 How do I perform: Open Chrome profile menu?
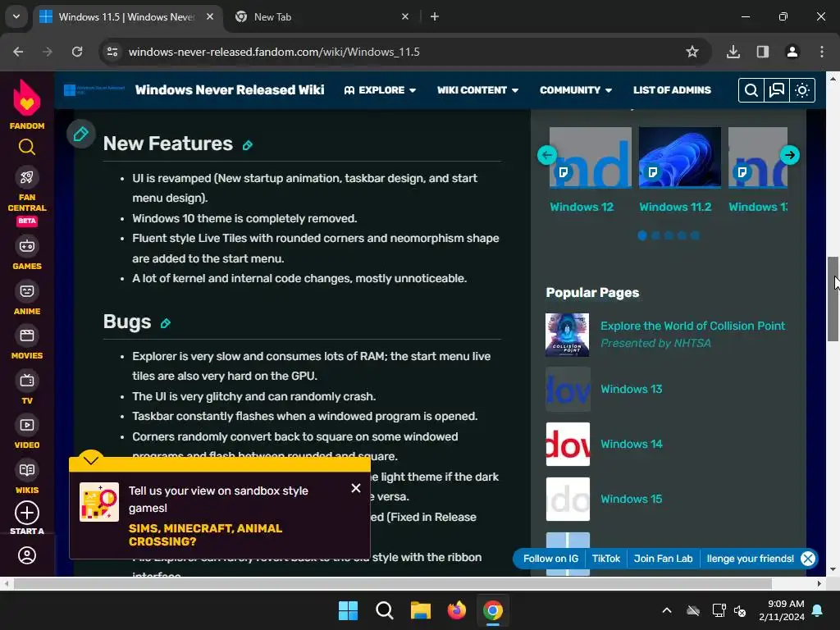click(792, 52)
